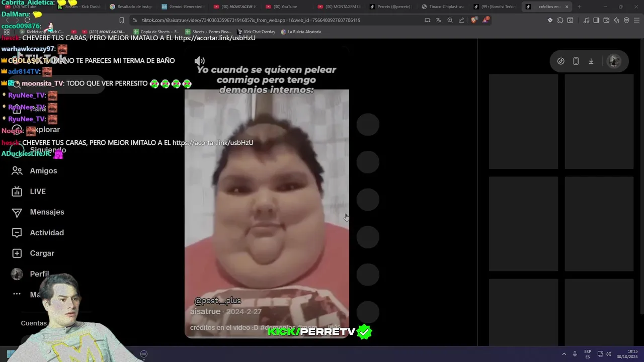The image size is (644, 362).
Task: Switch to the 'Perretv (@perretv)' tab
Action: (x=390, y=7)
